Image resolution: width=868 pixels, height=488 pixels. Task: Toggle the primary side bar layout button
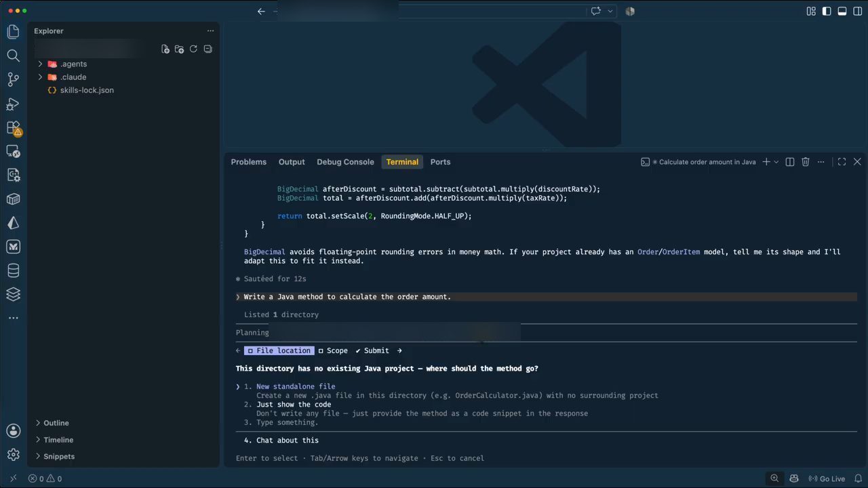(826, 11)
